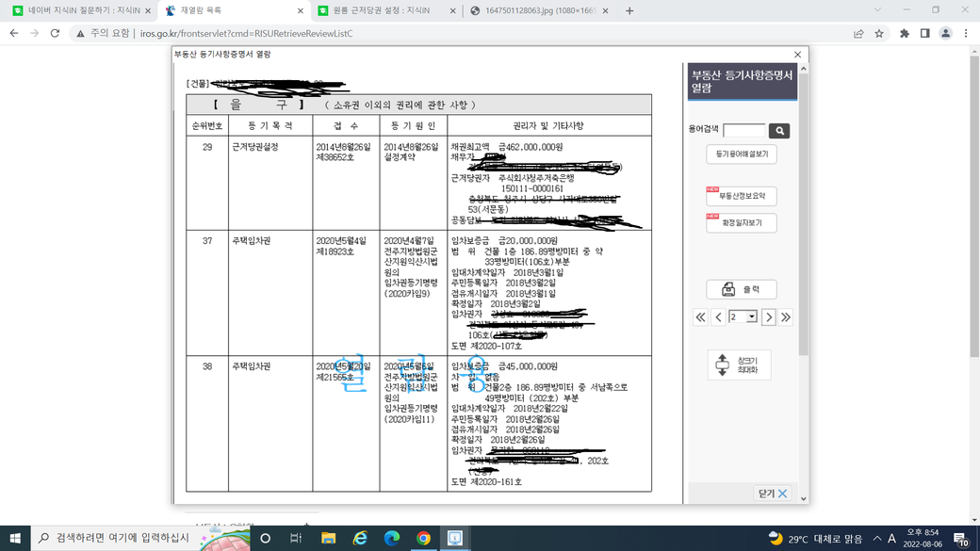Go to the first page with double-left arrow
This screenshot has width=980, height=551.
[x=700, y=317]
